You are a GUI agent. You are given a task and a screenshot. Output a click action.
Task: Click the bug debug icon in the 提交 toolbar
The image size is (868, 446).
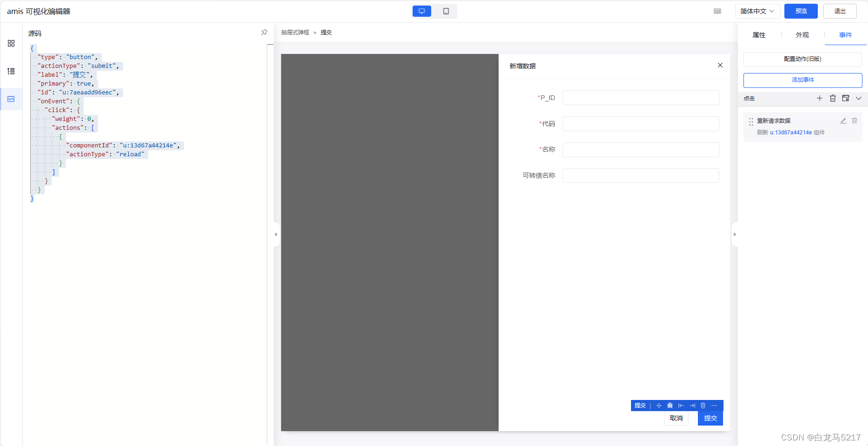670,406
